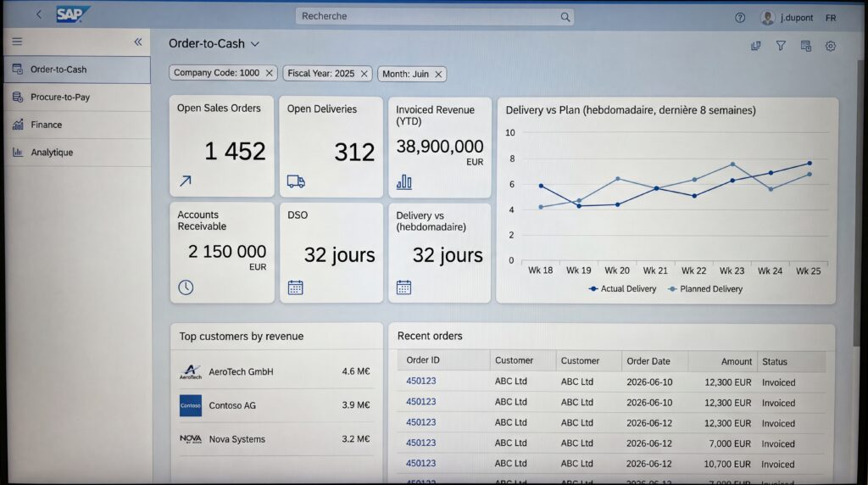Sort by Status column header
The image size is (868, 485).
pyautogui.click(x=791, y=362)
